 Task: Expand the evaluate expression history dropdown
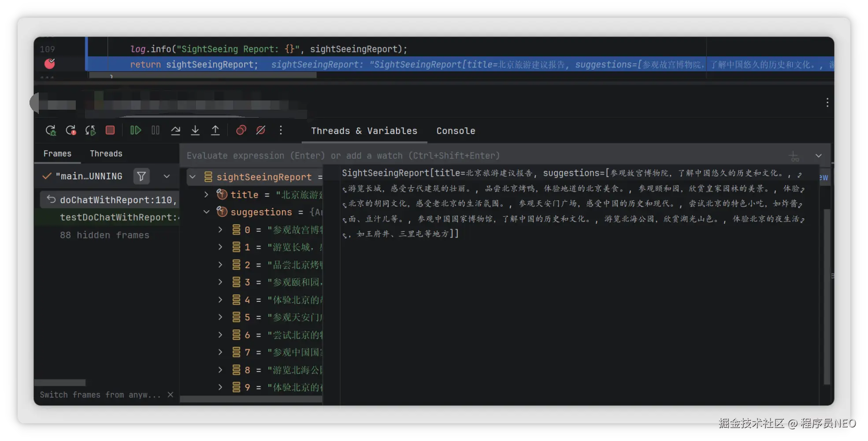(x=818, y=156)
